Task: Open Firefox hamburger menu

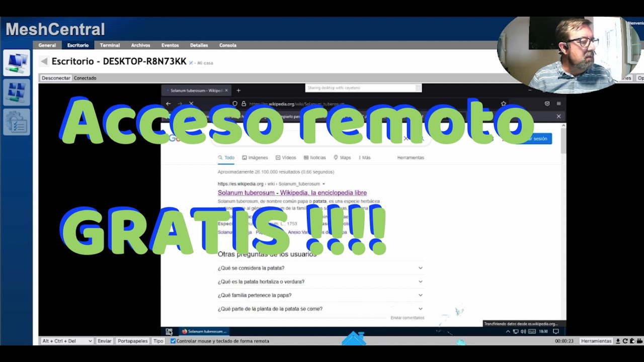Action: (x=558, y=104)
